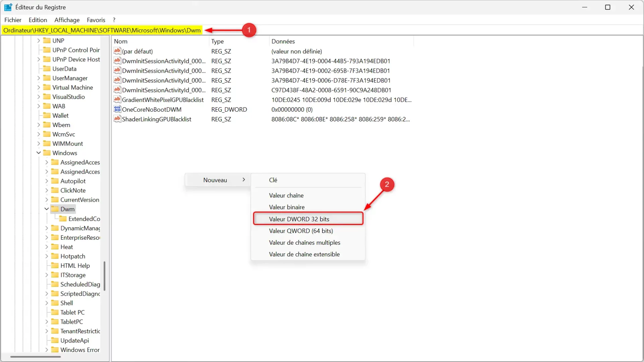Open the ? help menu

(114, 20)
